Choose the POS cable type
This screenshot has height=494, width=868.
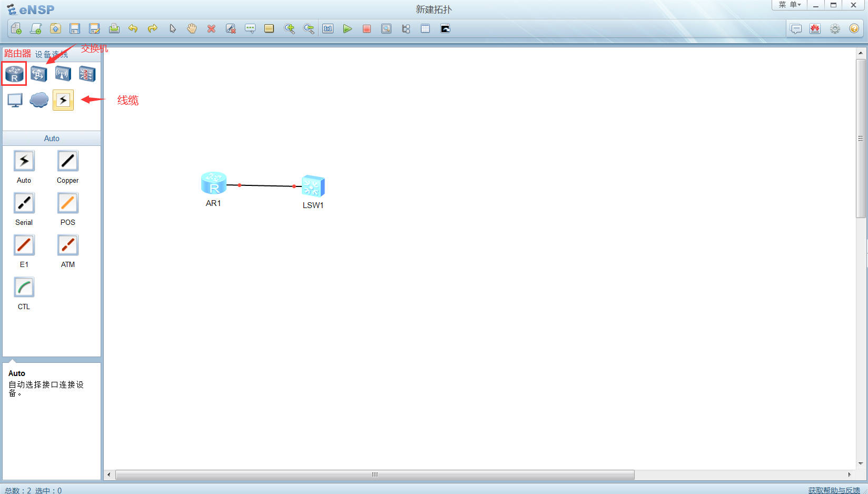coord(68,203)
